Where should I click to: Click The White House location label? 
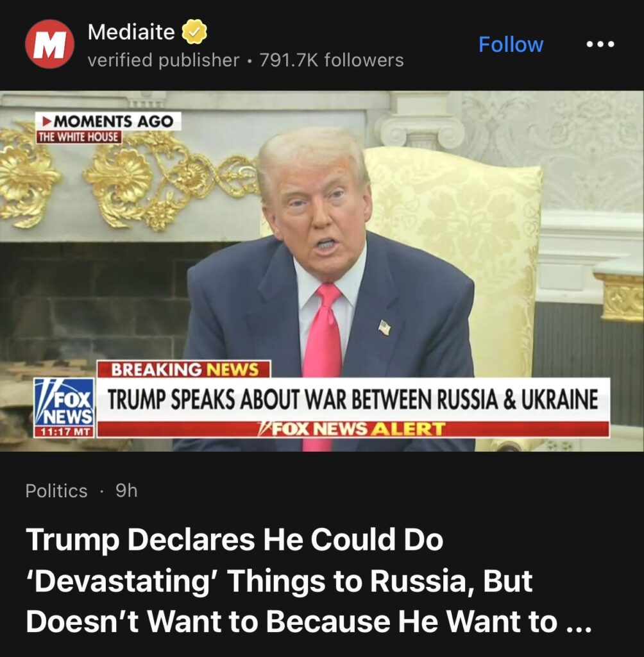[x=78, y=137]
